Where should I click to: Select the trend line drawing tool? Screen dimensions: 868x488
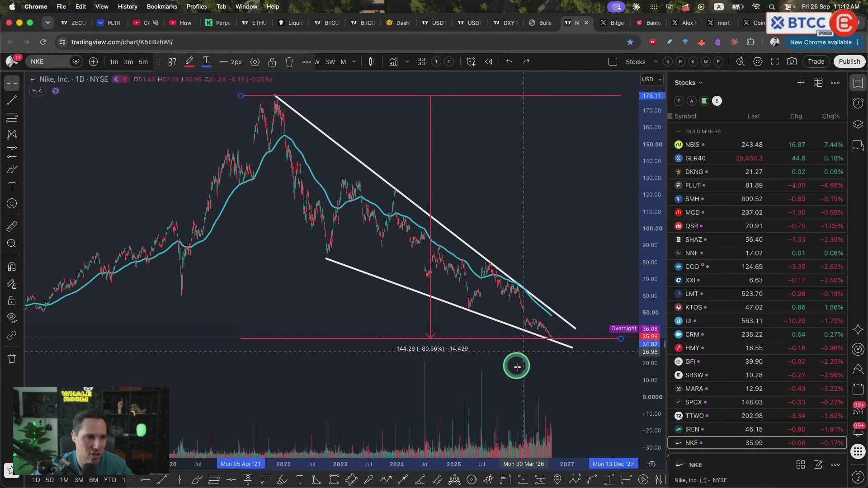[12, 100]
